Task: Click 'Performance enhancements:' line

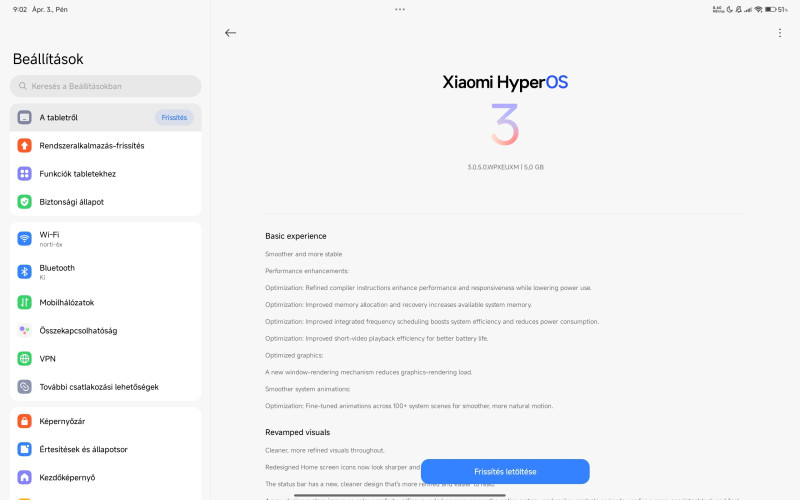Action: [307, 270]
